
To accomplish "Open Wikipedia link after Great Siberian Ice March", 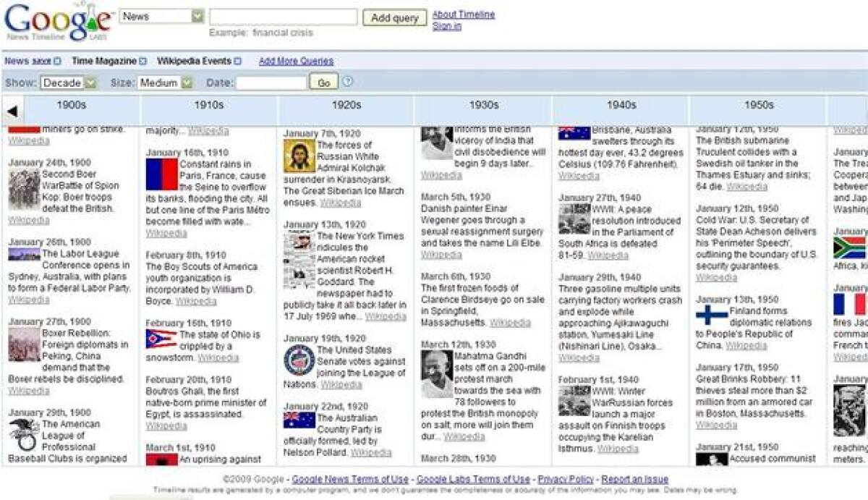I will (x=340, y=203).
